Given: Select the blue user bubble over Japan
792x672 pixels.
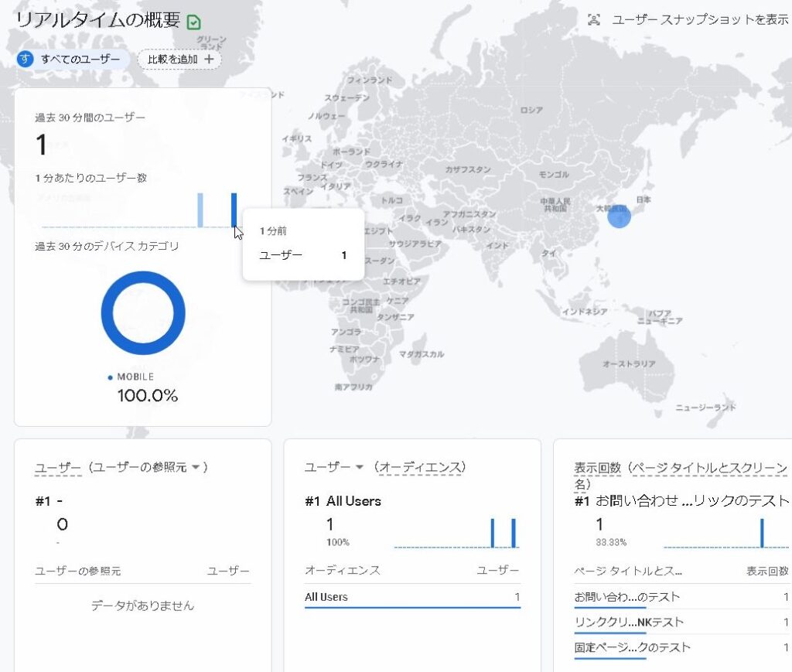Looking at the screenshot, I should pyautogui.click(x=619, y=216).
